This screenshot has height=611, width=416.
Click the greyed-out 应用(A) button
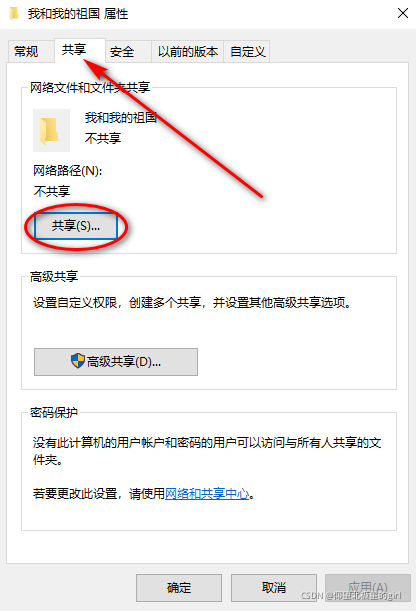[x=368, y=588]
